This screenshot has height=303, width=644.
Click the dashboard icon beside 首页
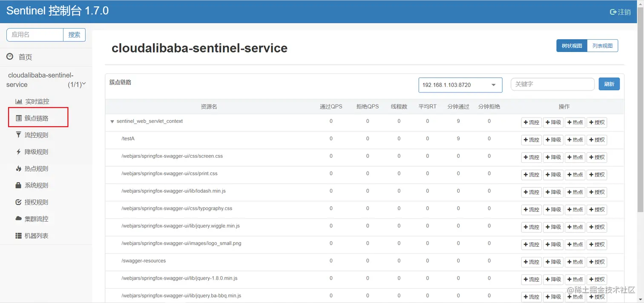coord(10,57)
